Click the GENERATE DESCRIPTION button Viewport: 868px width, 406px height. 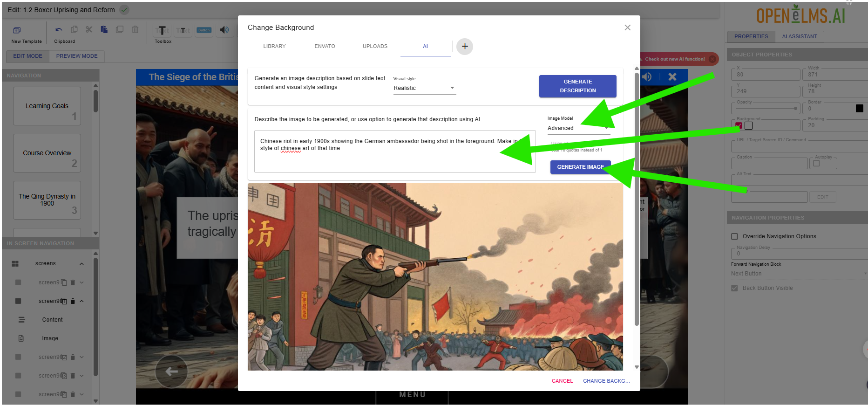577,86
